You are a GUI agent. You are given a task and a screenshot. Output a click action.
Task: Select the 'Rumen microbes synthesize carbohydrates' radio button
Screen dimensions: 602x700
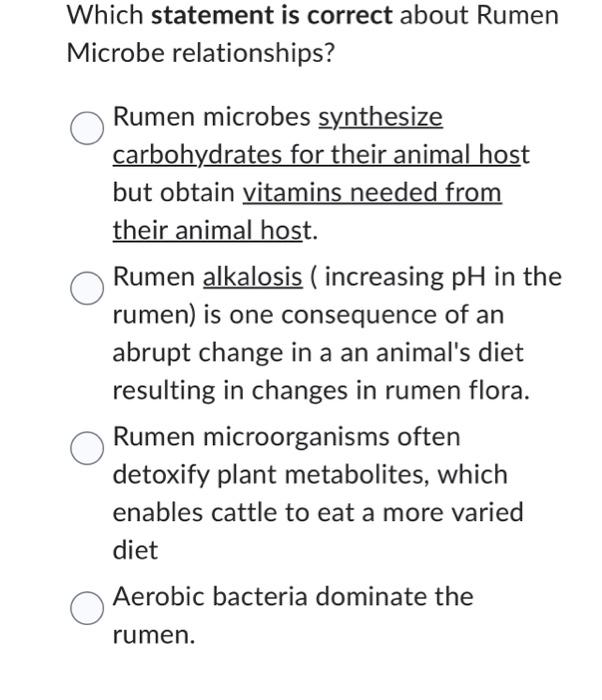(x=87, y=128)
